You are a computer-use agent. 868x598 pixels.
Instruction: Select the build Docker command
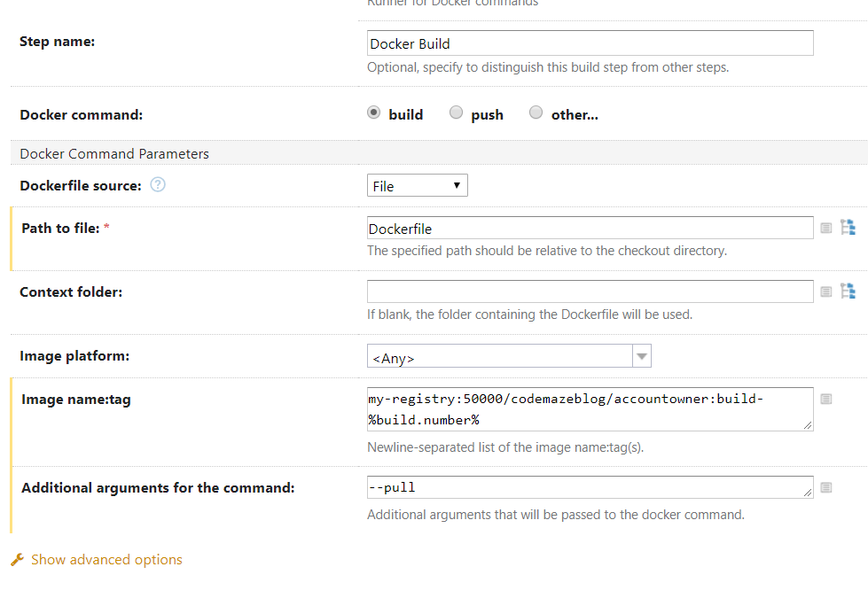pyautogui.click(x=374, y=113)
